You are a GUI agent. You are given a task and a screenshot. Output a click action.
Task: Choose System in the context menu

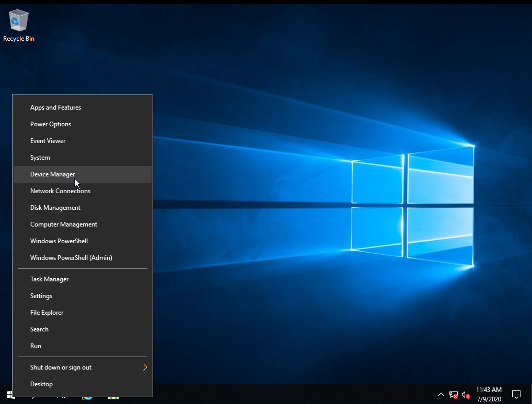pyautogui.click(x=83, y=158)
